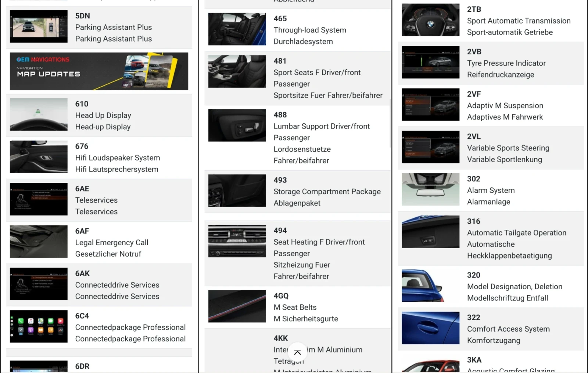Select the Variable Sports Steering option
588x373 pixels.
click(508, 148)
